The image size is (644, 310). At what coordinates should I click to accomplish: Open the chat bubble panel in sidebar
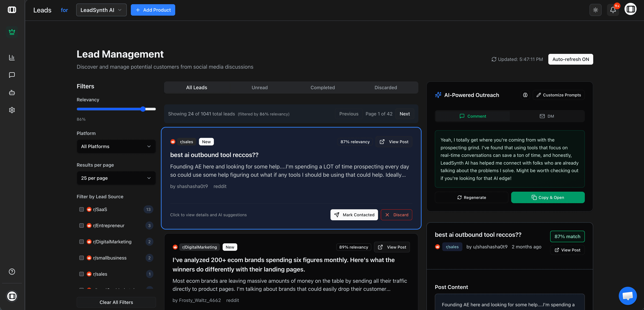[x=12, y=75]
